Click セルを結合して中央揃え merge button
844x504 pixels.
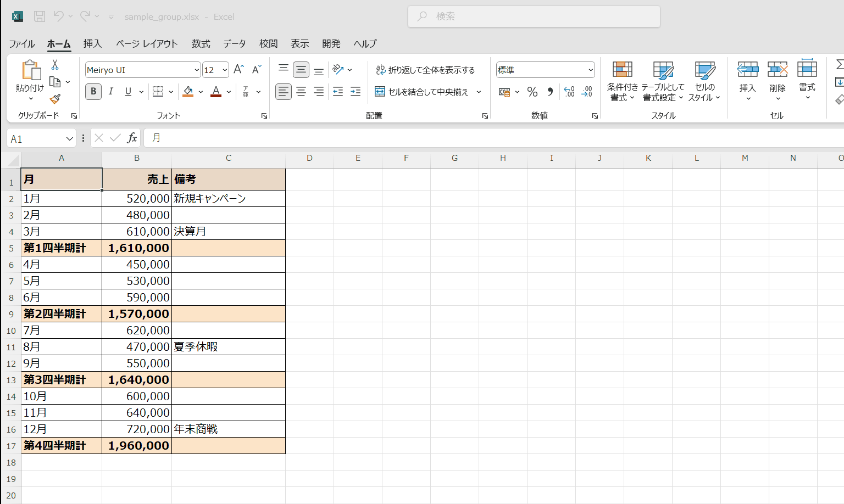pos(421,92)
